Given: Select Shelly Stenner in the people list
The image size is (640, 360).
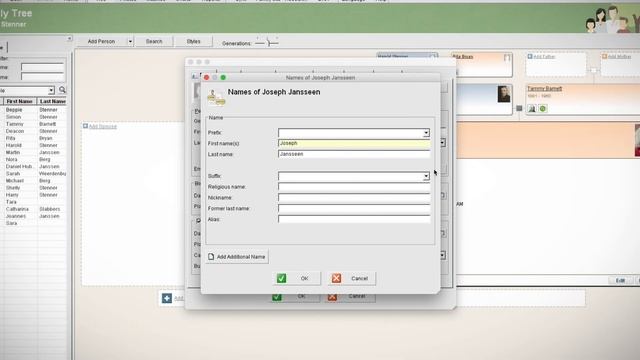Looking at the screenshot, I should [x=33, y=188].
